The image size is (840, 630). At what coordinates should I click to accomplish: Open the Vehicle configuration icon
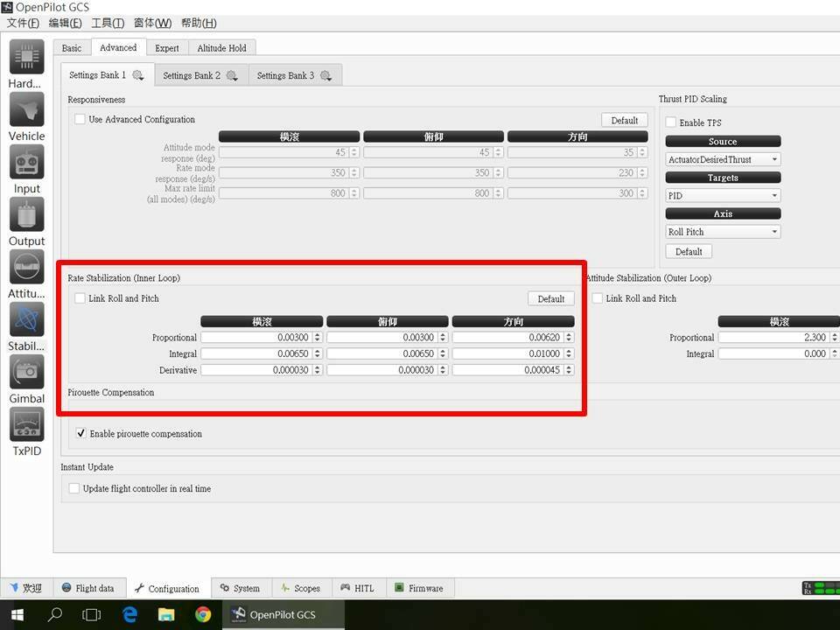27,109
